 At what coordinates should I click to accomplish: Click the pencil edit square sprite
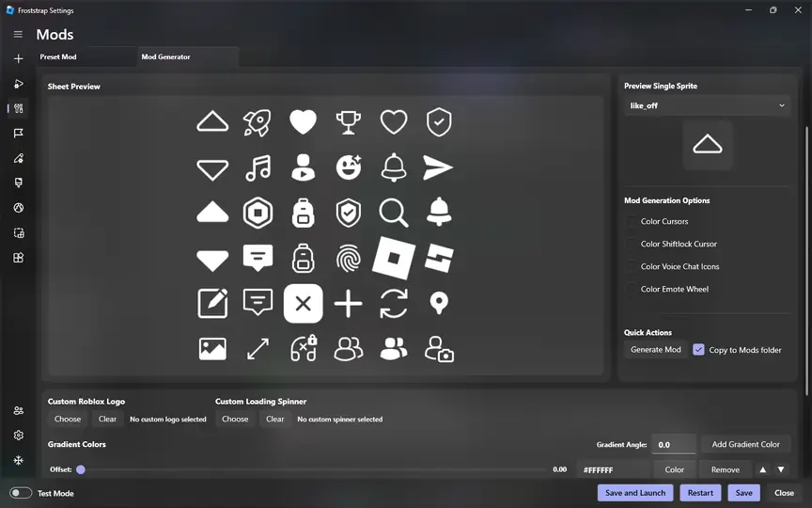[x=212, y=303]
